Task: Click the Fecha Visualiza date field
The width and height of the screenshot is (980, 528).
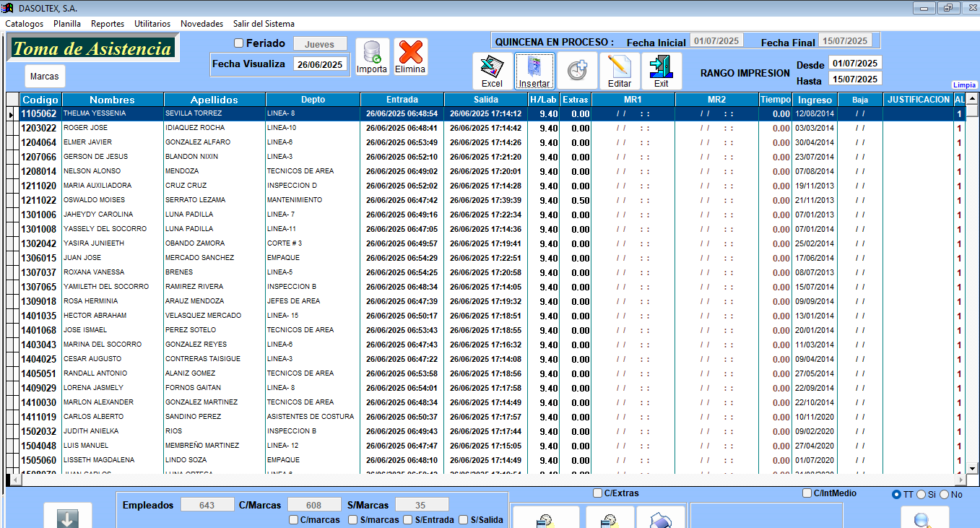Action: [x=320, y=64]
